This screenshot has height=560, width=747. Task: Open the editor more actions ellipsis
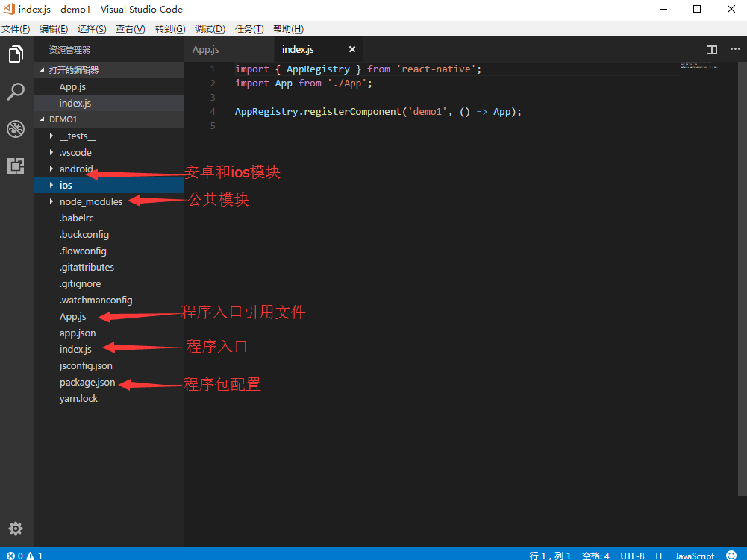pyautogui.click(x=735, y=49)
